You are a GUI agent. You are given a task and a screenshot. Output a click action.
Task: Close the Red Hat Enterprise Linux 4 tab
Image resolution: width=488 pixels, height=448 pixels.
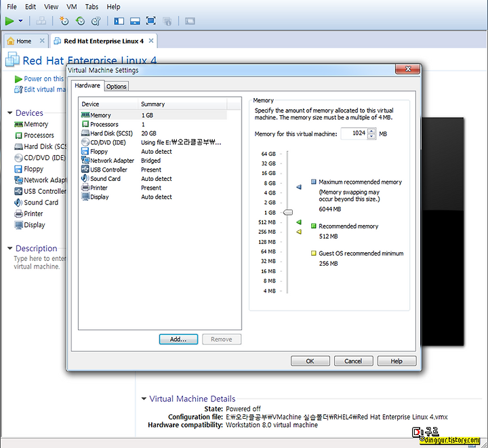tap(151, 41)
